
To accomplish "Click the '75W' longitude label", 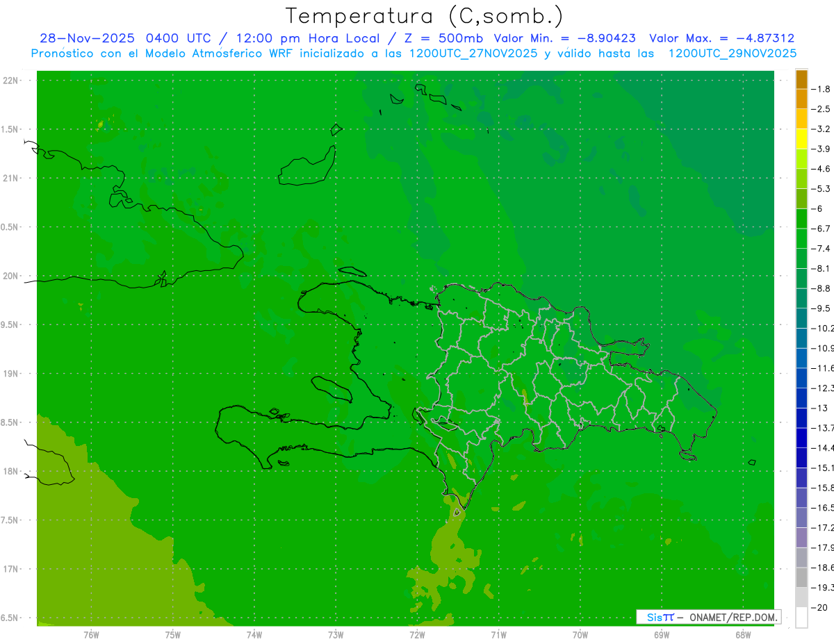I will point(173,635).
